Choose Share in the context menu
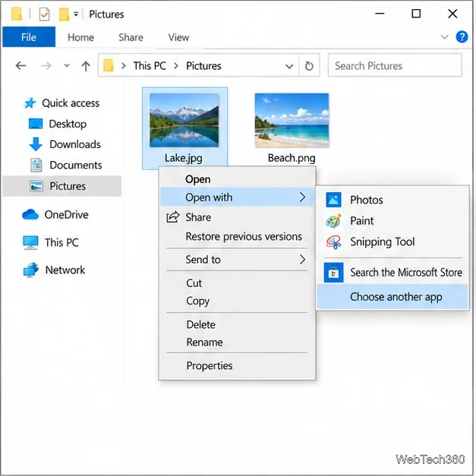Viewport: 476px width, 476px height. pyautogui.click(x=237, y=217)
